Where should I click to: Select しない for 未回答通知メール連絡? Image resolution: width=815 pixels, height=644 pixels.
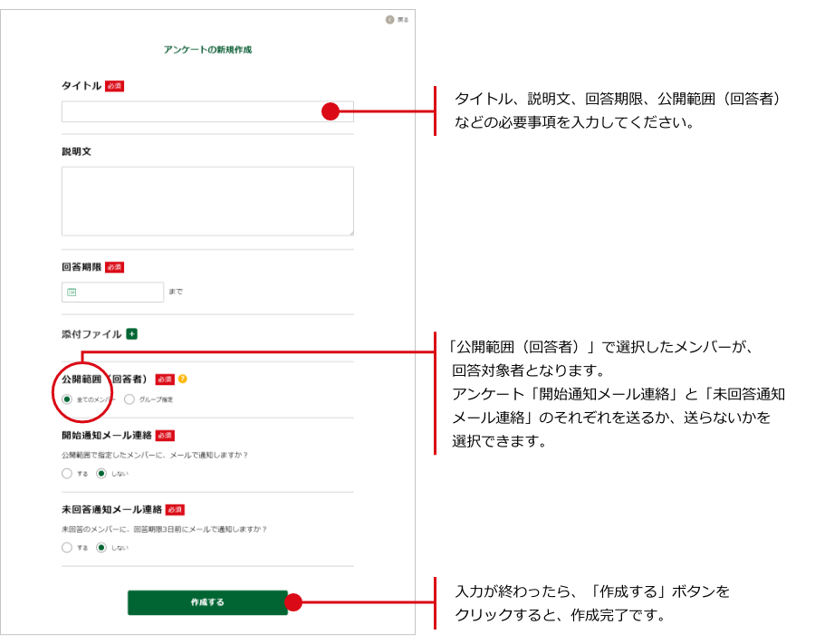tap(101, 547)
